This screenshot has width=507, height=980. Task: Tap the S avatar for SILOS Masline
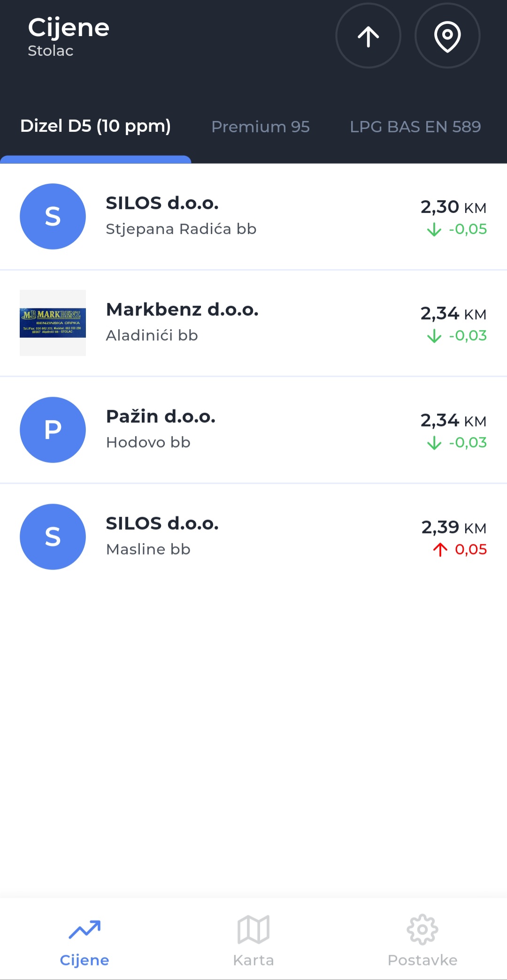[53, 537]
